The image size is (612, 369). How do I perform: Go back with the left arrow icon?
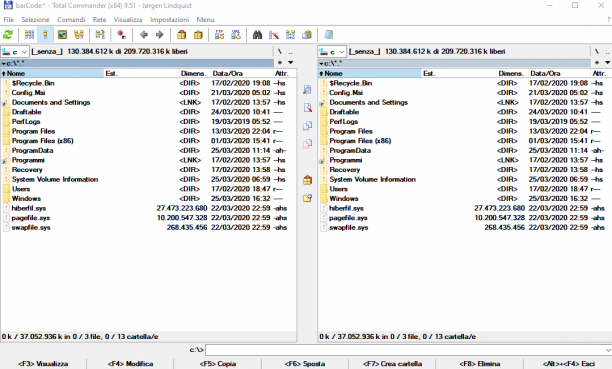tap(144, 35)
